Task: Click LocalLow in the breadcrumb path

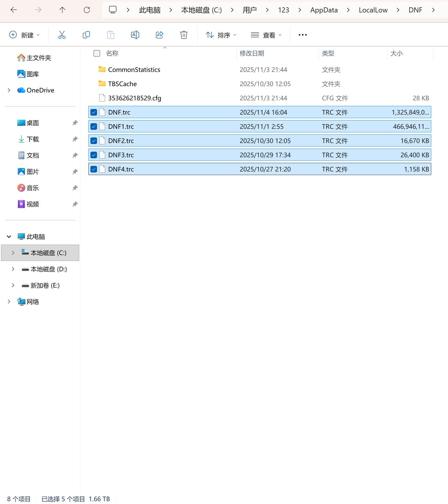Action: (373, 10)
